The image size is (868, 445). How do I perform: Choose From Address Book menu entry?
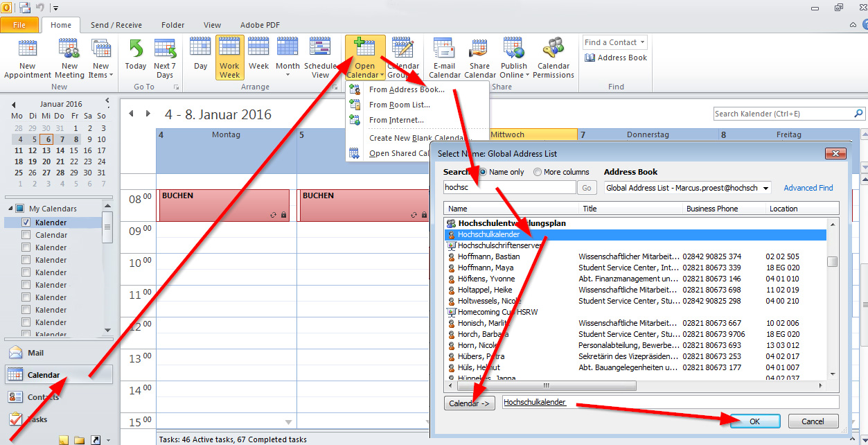coord(417,89)
